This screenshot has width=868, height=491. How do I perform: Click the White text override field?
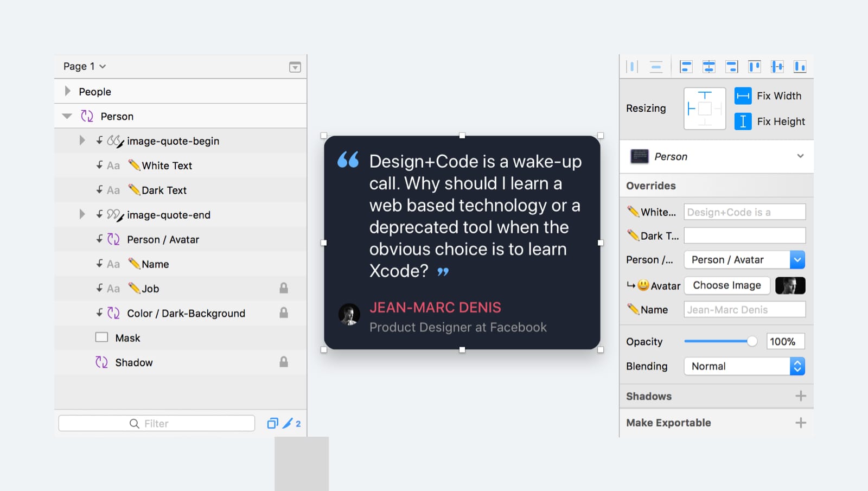745,212
